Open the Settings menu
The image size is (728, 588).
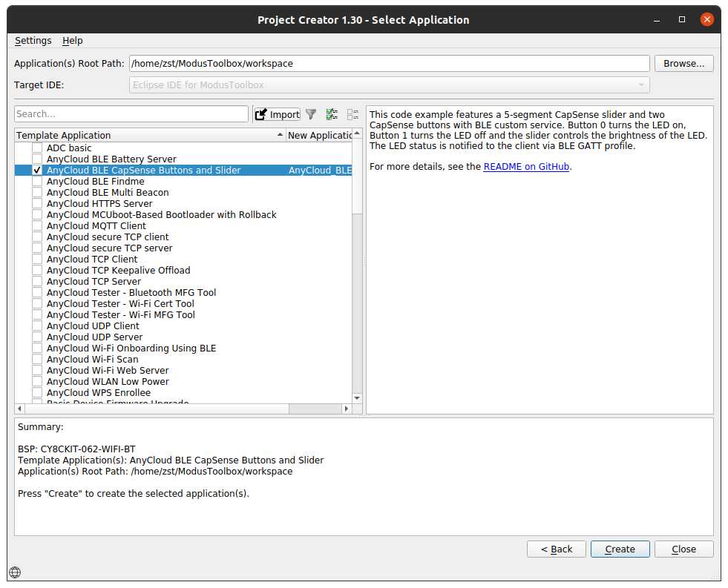click(33, 41)
